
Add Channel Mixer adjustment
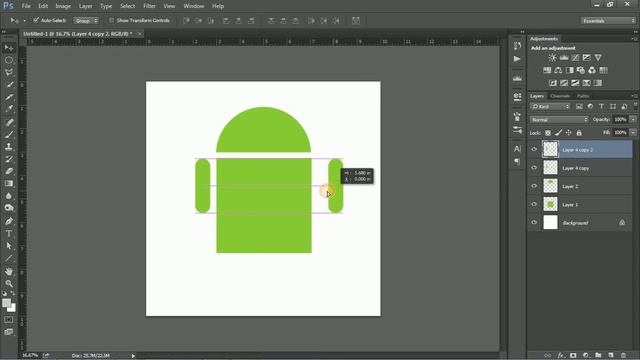(x=592, y=70)
